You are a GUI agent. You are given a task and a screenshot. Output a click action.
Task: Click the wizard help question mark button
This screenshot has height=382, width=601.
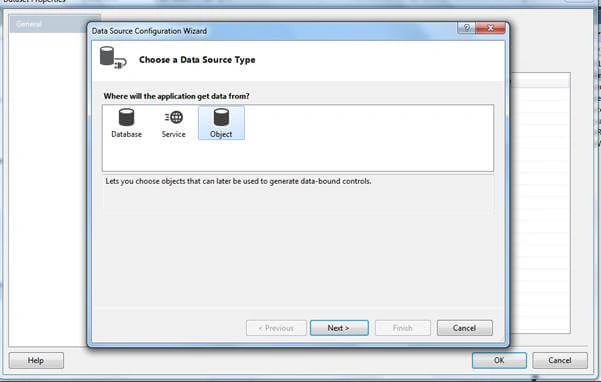click(466, 28)
